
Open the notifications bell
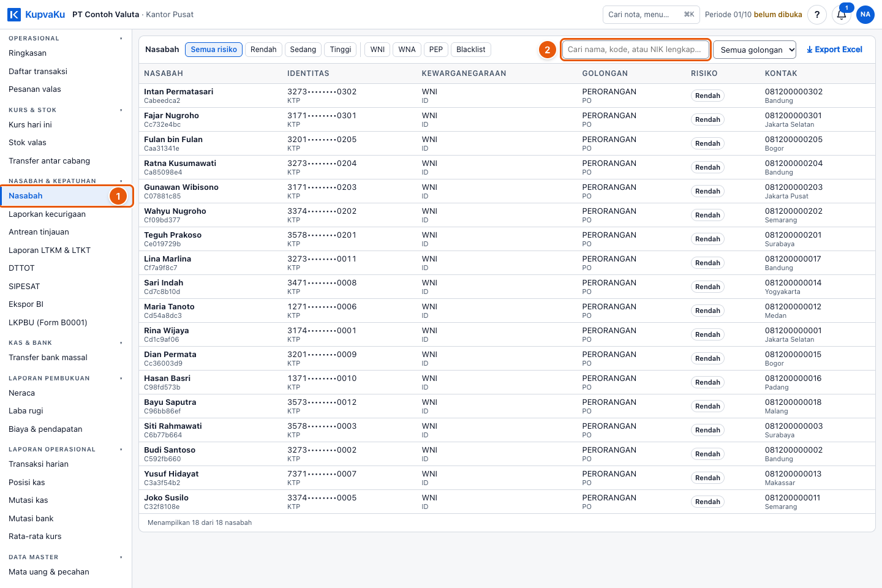click(842, 15)
